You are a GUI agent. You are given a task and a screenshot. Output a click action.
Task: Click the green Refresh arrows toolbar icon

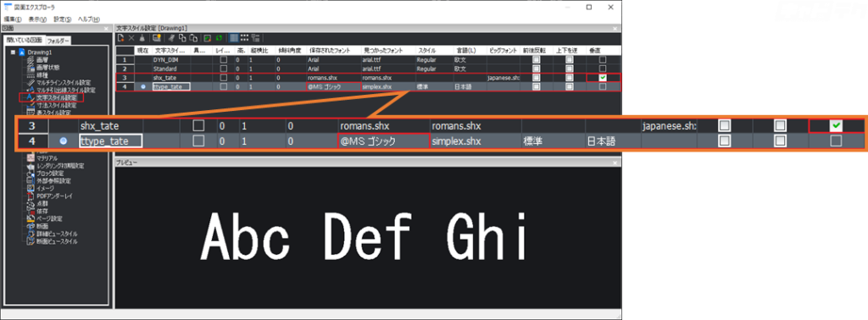pyautogui.click(x=219, y=38)
